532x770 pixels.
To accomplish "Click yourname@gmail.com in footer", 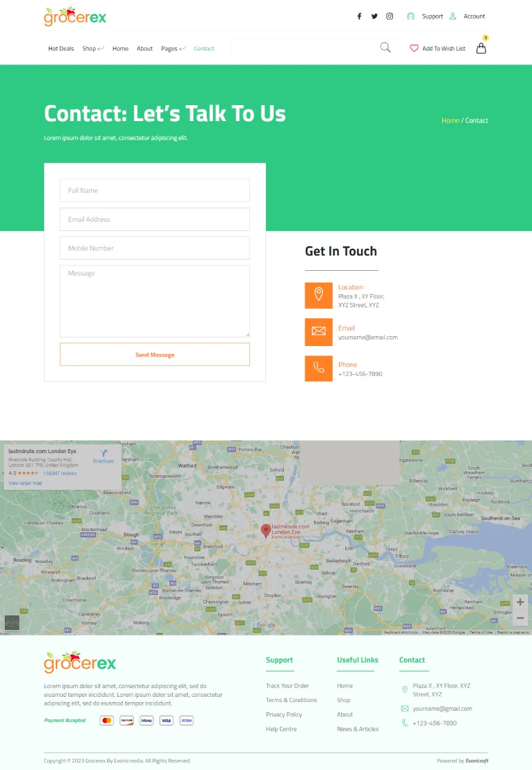I will tap(442, 709).
